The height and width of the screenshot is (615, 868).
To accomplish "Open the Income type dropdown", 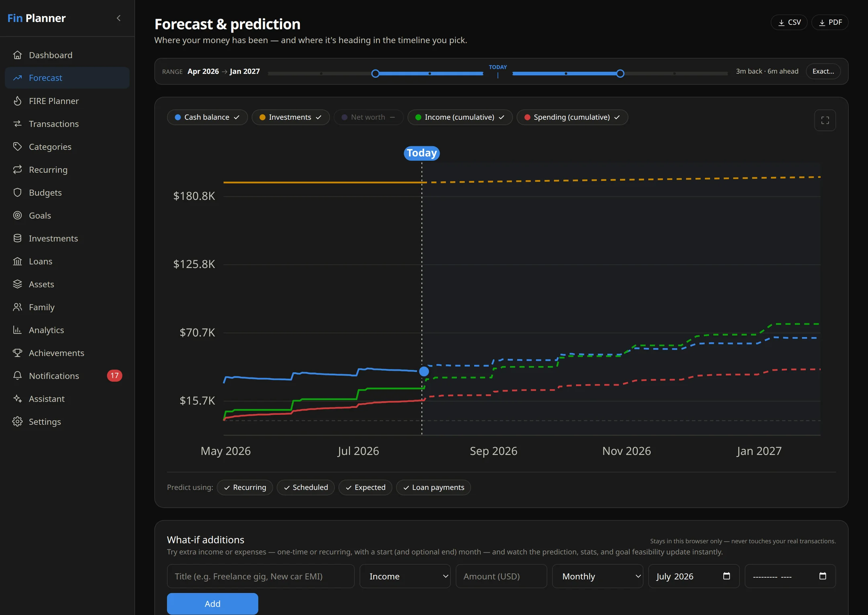I will [x=405, y=576].
